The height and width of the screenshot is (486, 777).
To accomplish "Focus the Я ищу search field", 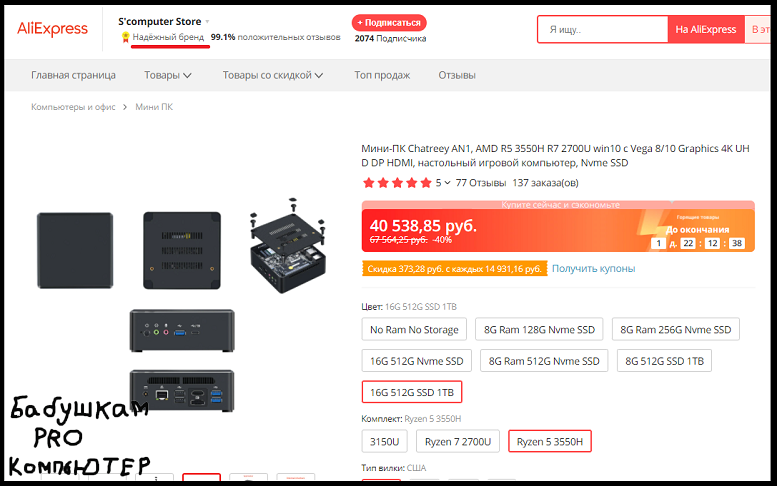I will point(603,29).
